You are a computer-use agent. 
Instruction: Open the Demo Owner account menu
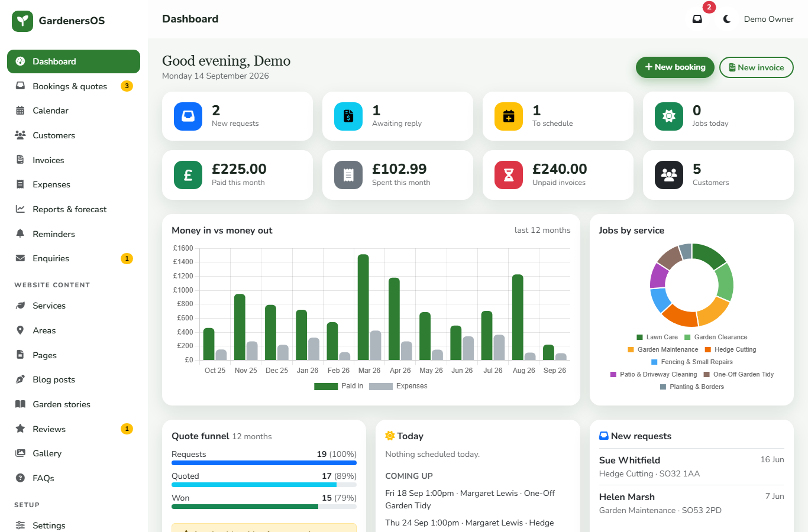tap(769, 19)
